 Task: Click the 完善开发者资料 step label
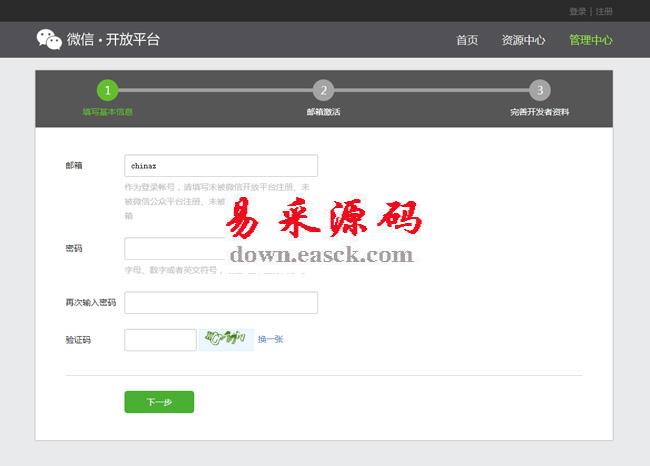pos(539,112)
